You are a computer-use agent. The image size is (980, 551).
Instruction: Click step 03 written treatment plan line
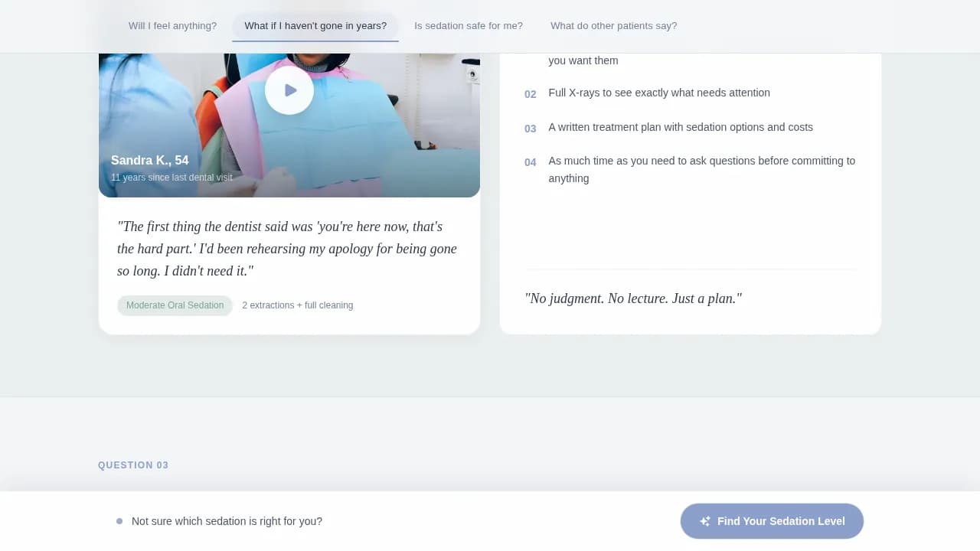point(681,127)
